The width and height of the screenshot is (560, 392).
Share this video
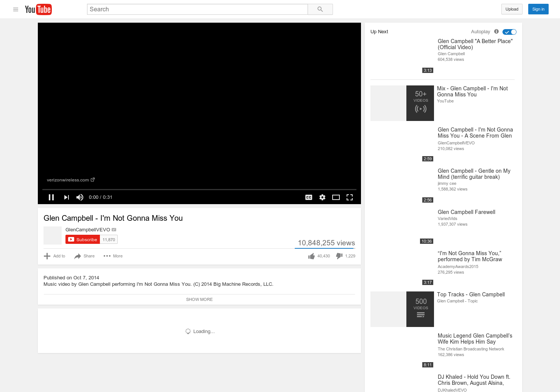(x=84, y=256)
